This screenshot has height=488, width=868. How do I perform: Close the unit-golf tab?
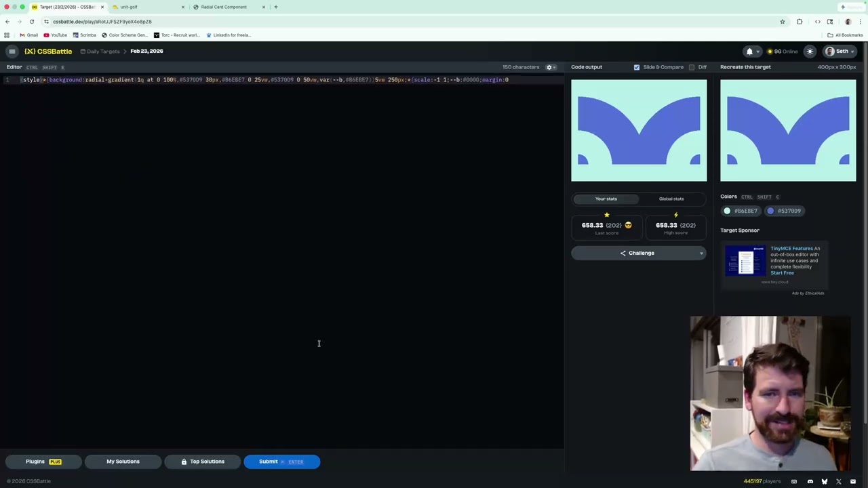click(182, 7)
